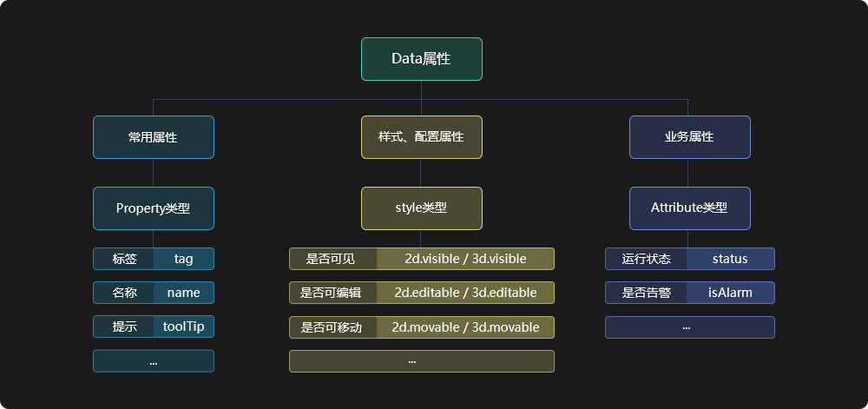The height and width of the screenshot is (409, 868).
Task: Click the style类型 box
Action: click(421, 208)
